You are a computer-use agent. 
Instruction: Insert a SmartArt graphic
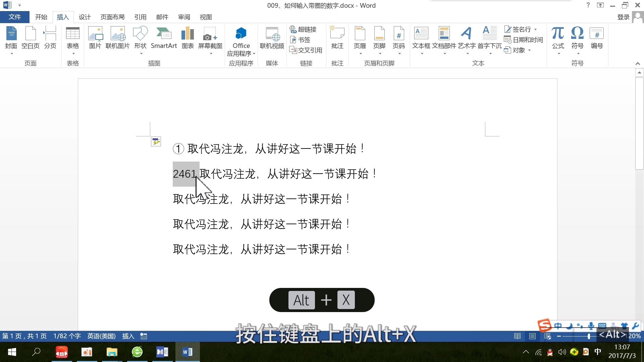click(x=164, y=39)
